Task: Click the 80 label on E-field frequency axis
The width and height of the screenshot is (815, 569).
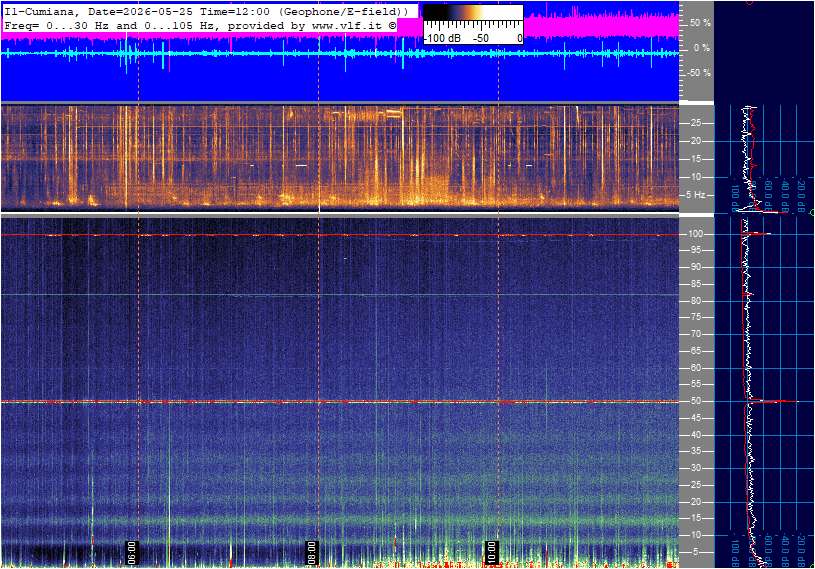Action: (695, 301)
